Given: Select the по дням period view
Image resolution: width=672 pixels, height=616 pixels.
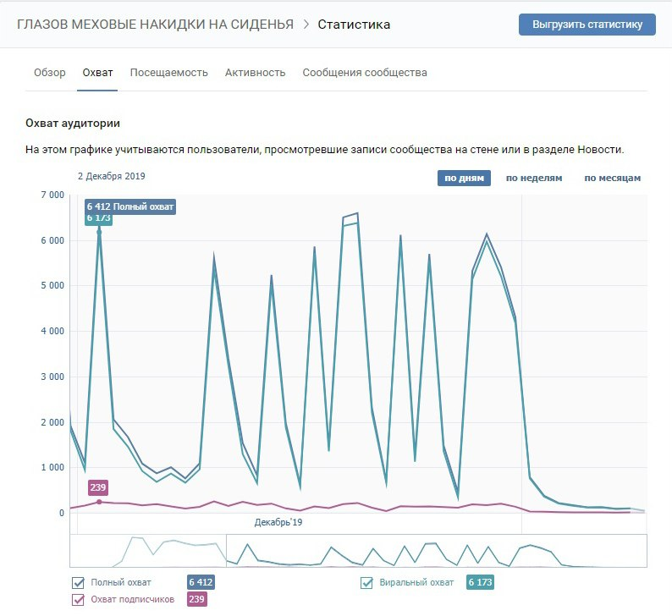Looking at the screenshot, I should (x=463, y=178).
